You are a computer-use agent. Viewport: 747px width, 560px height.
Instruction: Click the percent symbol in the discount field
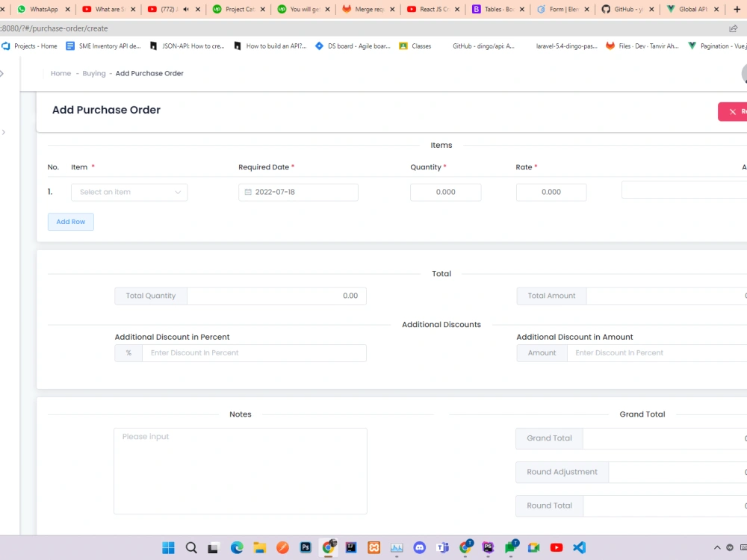click(128, 352)
